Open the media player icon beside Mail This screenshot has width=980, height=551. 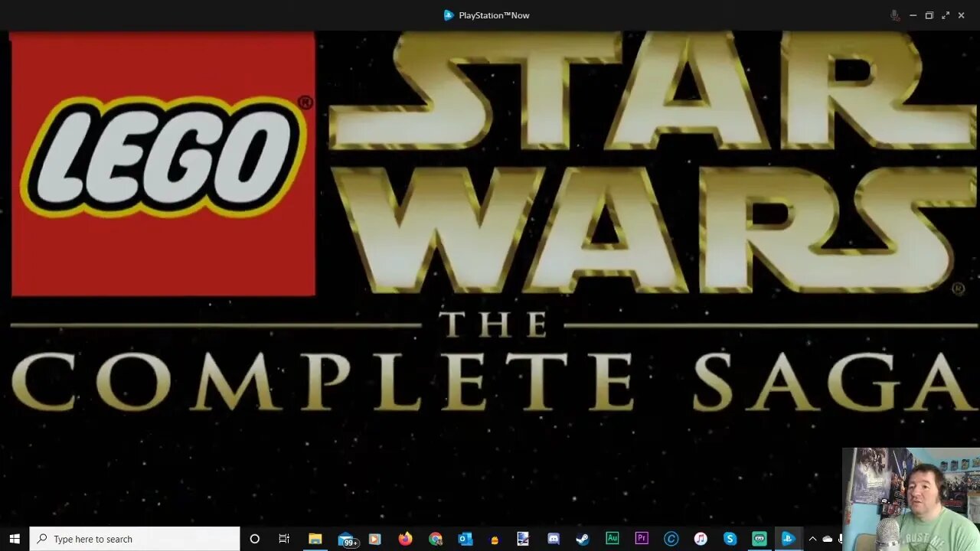(x=375, y=539)
